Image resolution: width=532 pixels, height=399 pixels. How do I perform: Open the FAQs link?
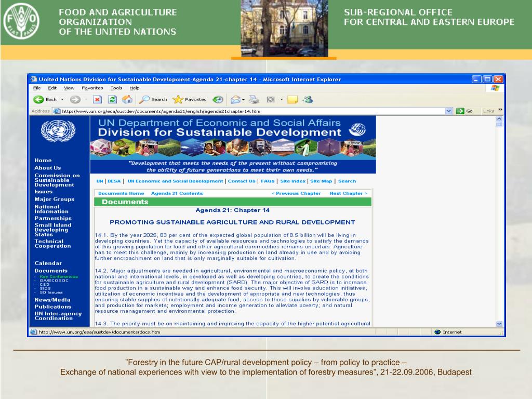[268, 181]
